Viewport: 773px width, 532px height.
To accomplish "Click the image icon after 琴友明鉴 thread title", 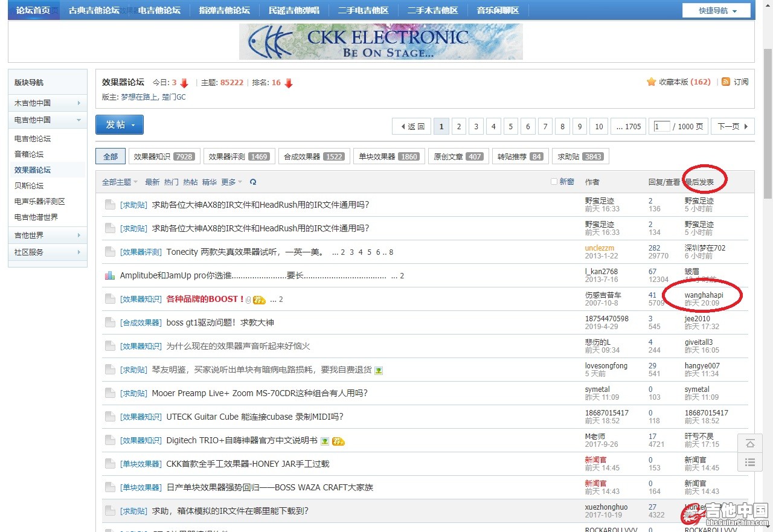I will [x=379, y=370].
